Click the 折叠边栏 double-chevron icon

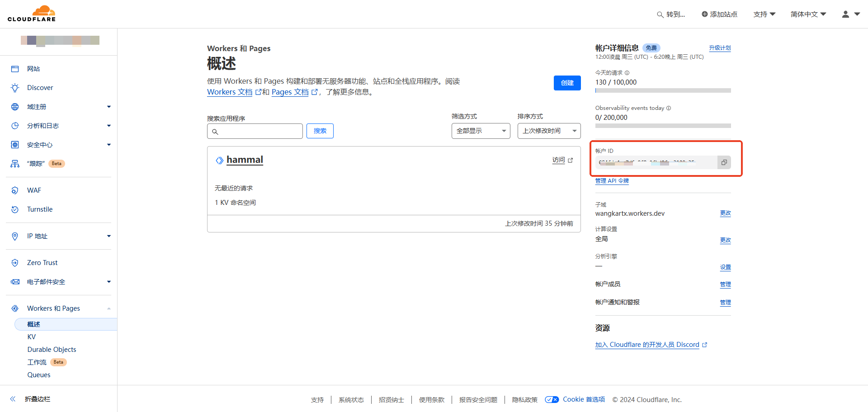click(x=13, y=399)
